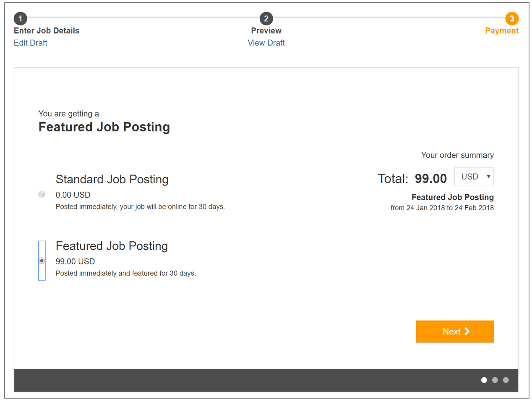Select the Featured Job Posting radio button
Image resolution: width=532 pixels, height=402 pixels.
(42, 261)
